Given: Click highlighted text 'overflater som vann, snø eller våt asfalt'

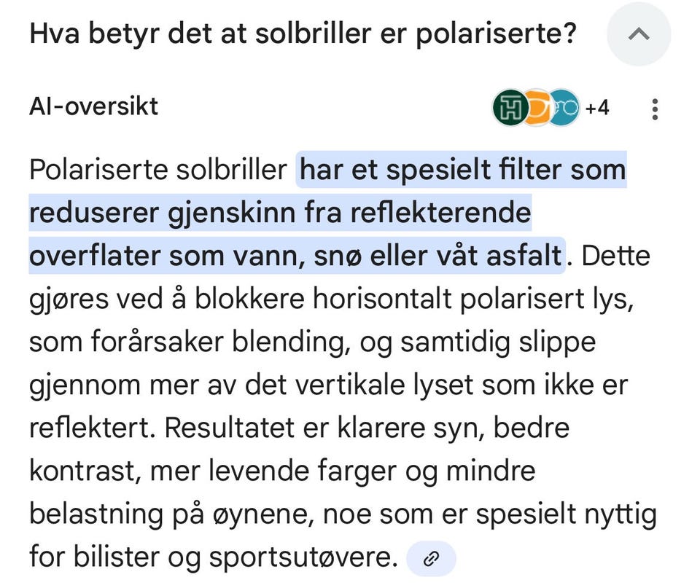Looking at the screenshot, I should click(x=295, y=256).
